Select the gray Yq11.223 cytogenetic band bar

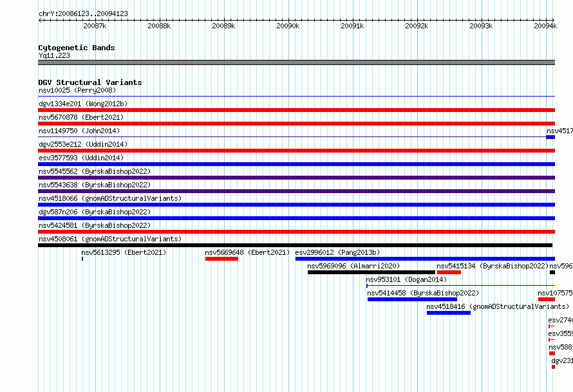coord(296,62)
